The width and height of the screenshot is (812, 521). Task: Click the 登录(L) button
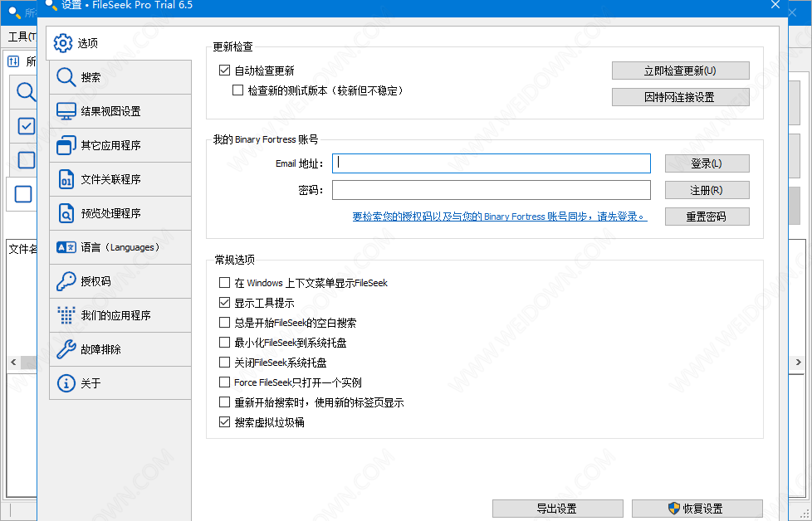(x=707, y=163)
